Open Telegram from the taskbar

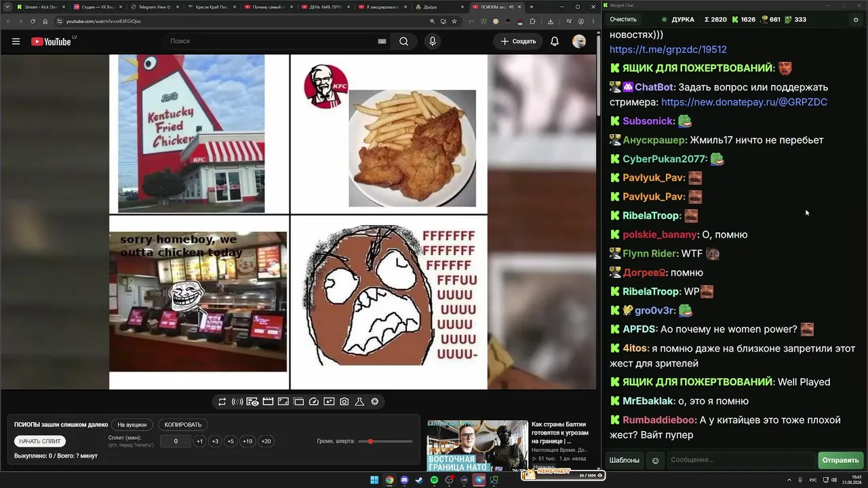tap(479, 481)
